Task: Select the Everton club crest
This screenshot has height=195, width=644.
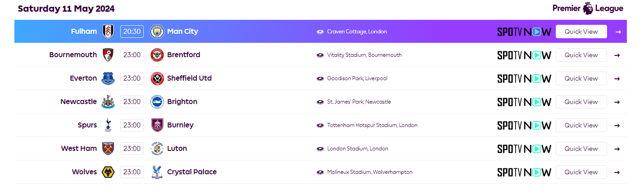Action: click(108, 78)
